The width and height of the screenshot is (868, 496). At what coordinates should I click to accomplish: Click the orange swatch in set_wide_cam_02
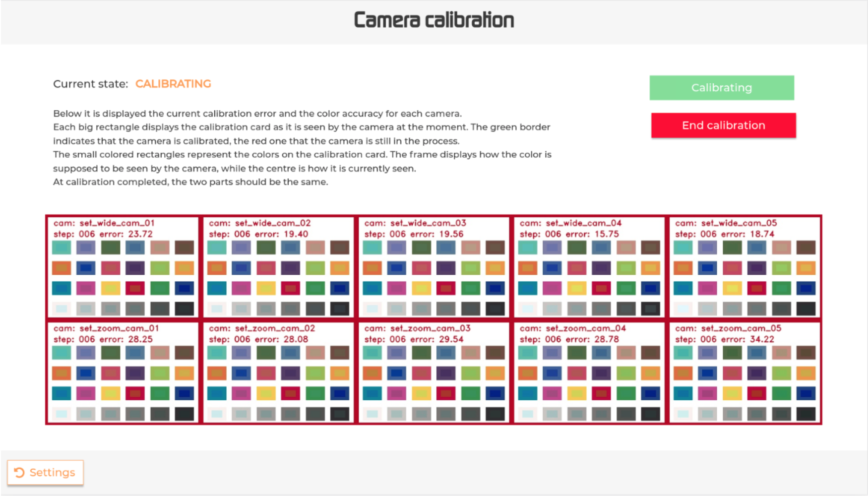(216, 268)
